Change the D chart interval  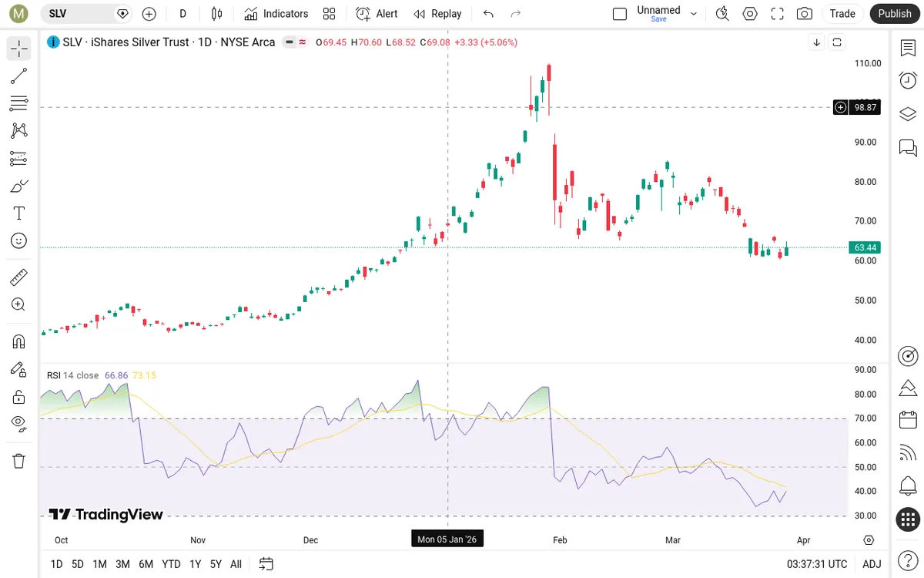(x=182, y=14)
